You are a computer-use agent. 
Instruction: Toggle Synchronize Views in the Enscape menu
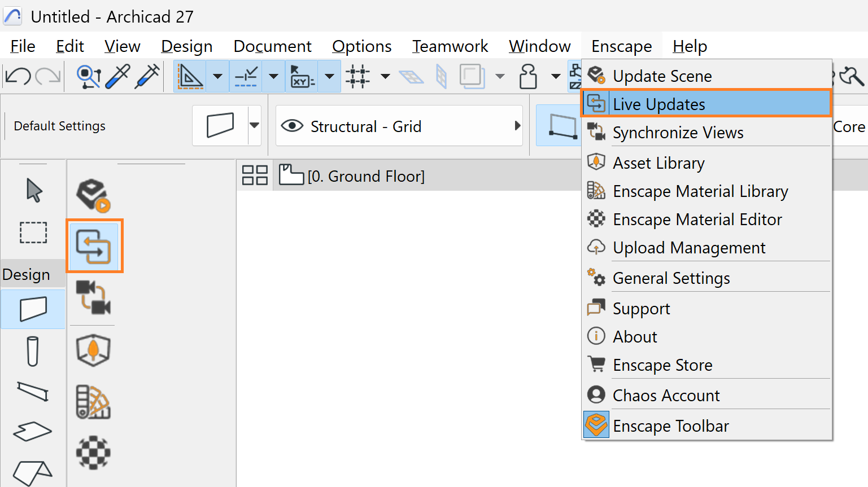[707, 132]
